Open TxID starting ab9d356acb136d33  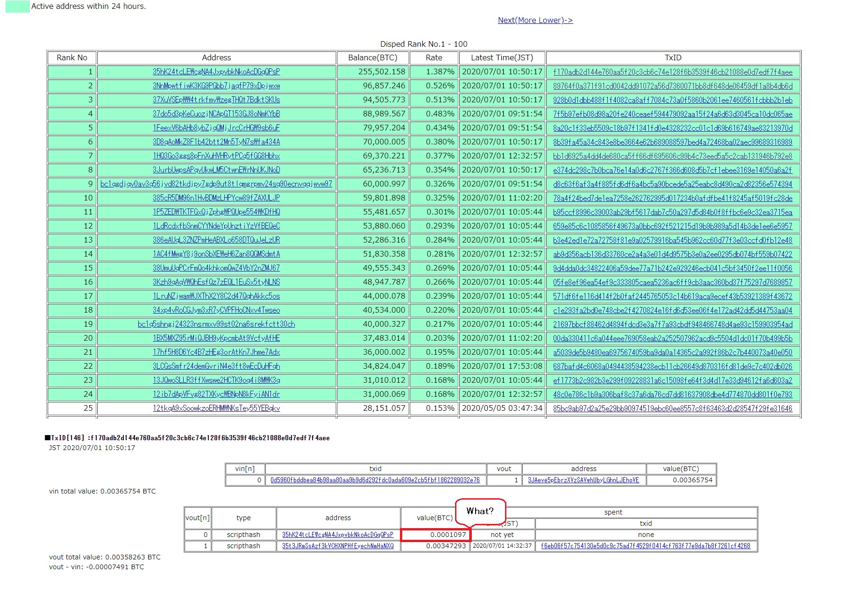click(x=673, y=254)
